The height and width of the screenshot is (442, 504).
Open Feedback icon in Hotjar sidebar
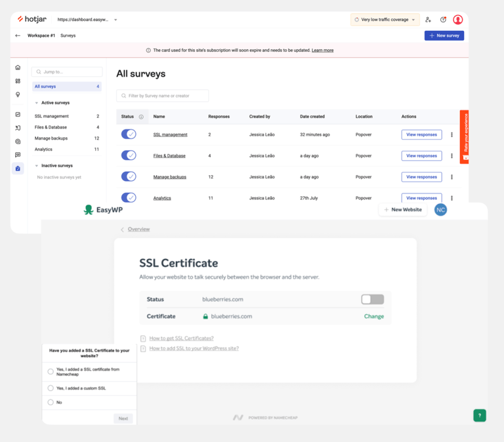tap(18, 155)
